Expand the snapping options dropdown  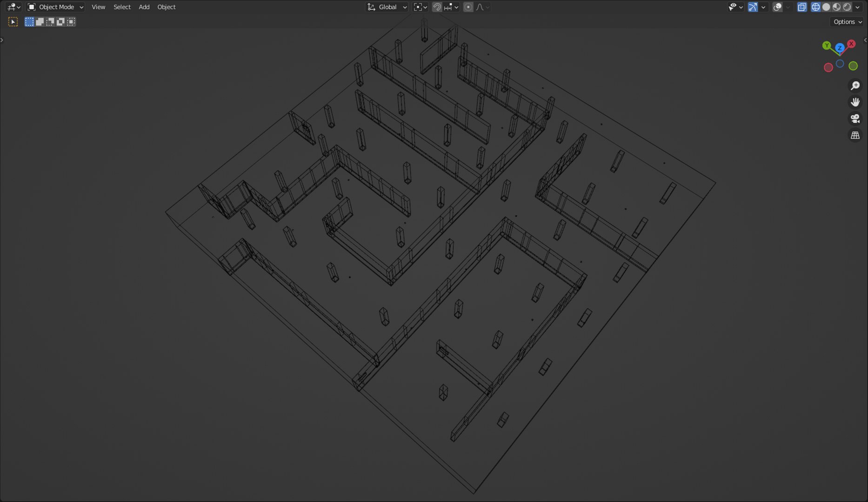click(451, 7)
